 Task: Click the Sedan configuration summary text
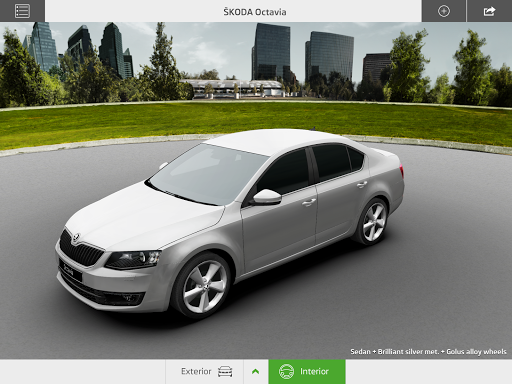[x=428, y=351]
